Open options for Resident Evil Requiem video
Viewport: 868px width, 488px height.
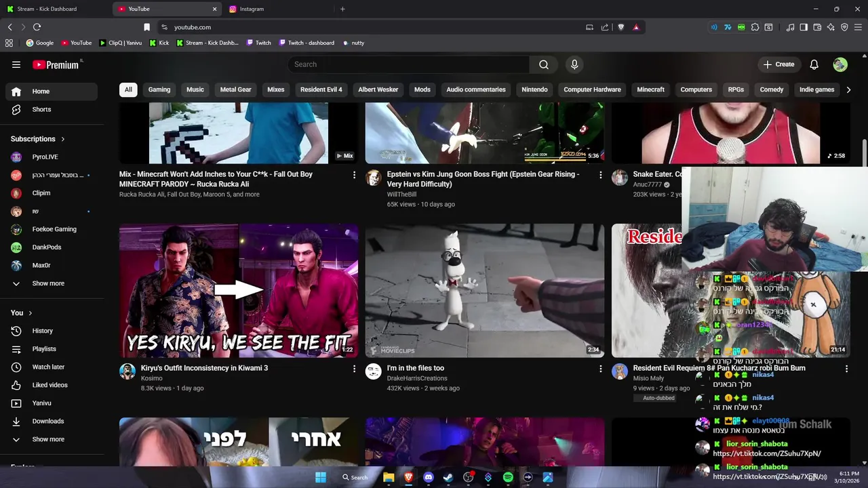click(x=846, y=369)
